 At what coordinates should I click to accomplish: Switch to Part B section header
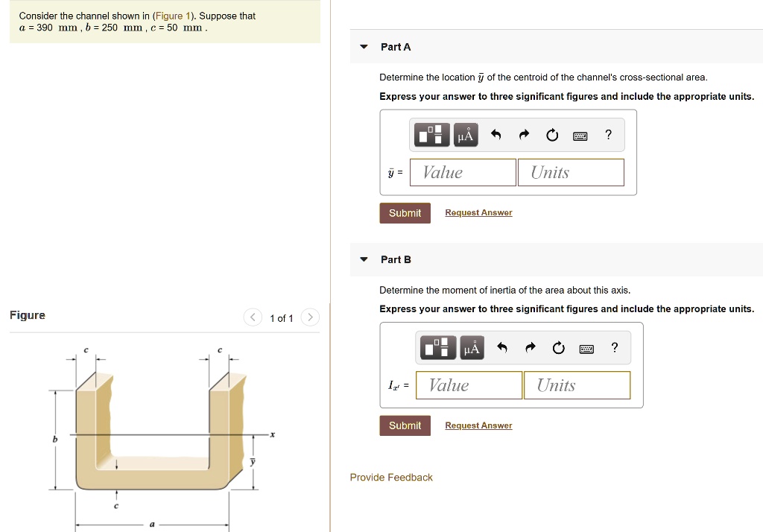coord(396,259)
